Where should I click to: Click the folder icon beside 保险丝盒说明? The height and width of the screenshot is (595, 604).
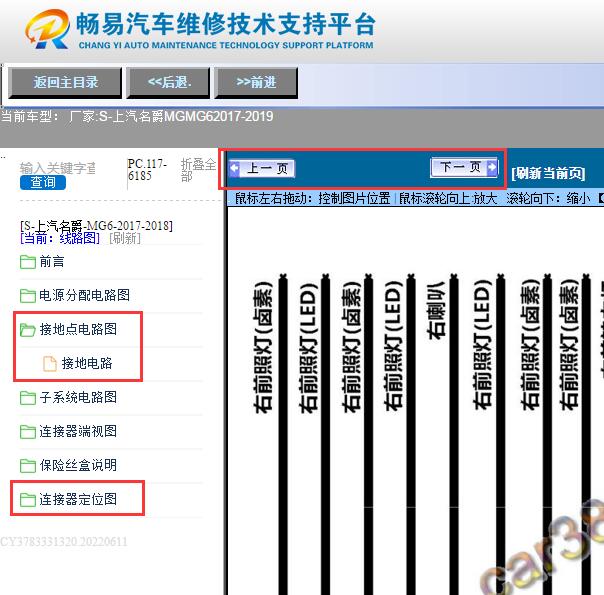(x=28, y=466)
